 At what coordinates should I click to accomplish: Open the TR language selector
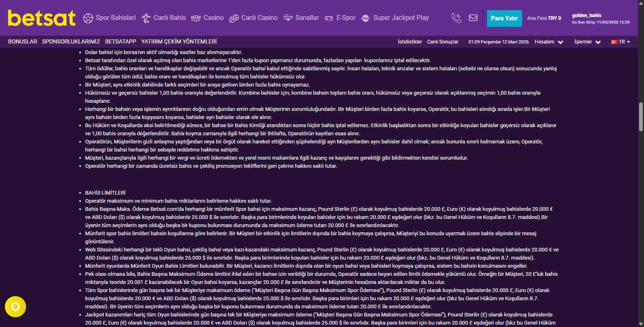620,42
